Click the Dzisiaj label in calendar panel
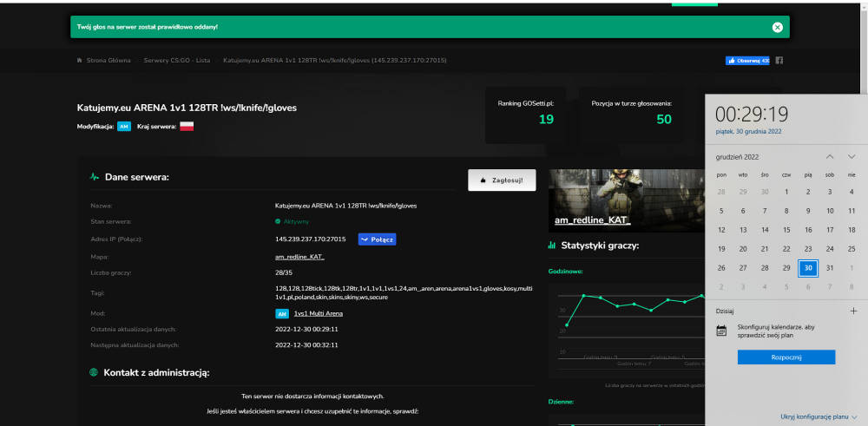 [x=725, y=311]
